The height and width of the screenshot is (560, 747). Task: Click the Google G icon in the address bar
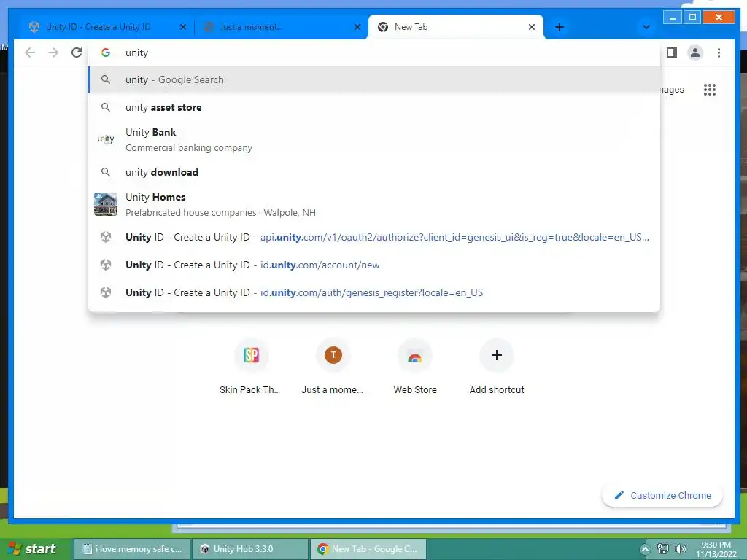(106, 52)
